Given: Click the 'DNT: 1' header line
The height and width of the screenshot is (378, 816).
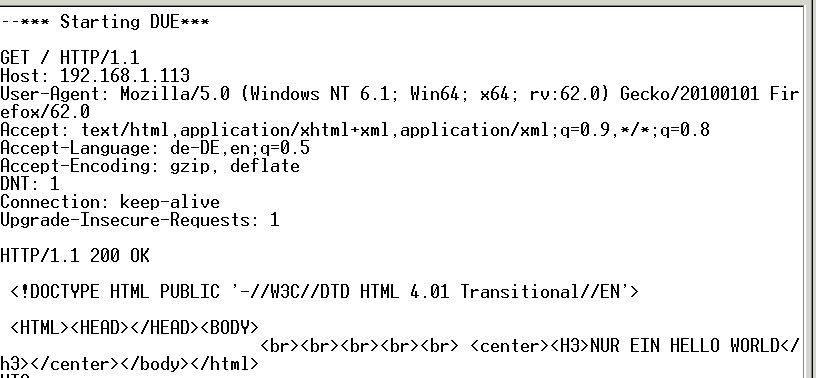Looking at the screenshot, I should coord(30,184).
